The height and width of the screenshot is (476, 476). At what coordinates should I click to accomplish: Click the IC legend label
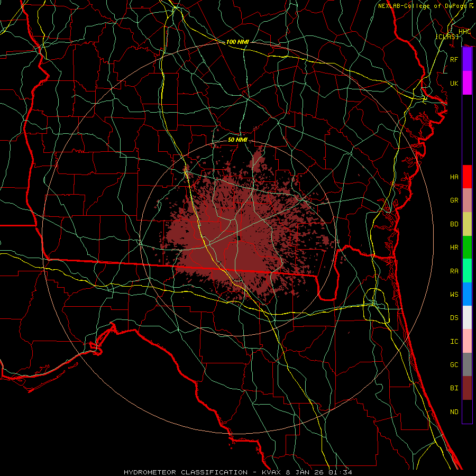pyautogui.click(x=454, y=342)
